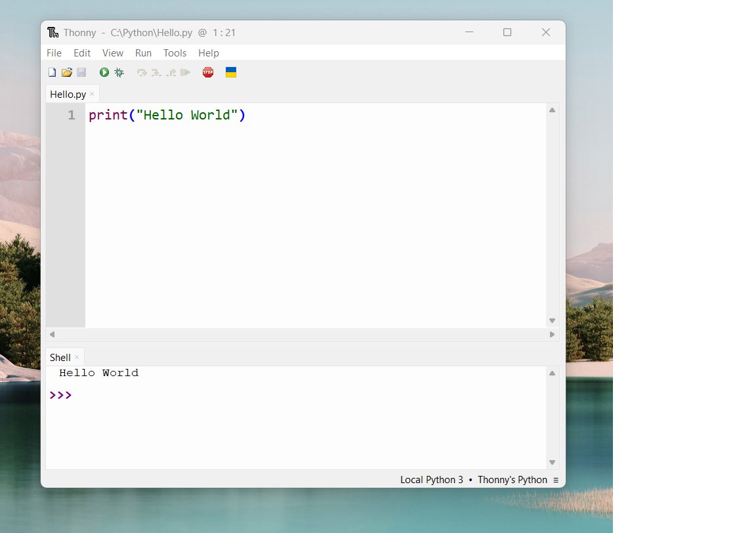Close the Thonny window
This screenshot has height=533, width=756.
pyautogui.click(x=546, y=32)
